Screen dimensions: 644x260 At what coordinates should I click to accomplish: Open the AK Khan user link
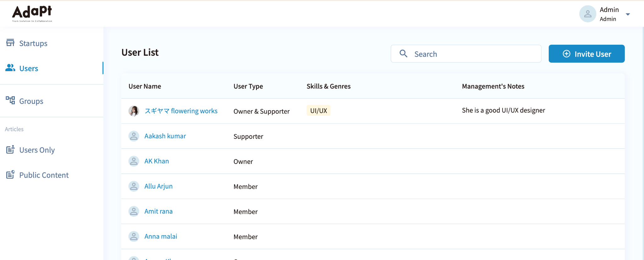pyautogui.click(x=157, y=161)
